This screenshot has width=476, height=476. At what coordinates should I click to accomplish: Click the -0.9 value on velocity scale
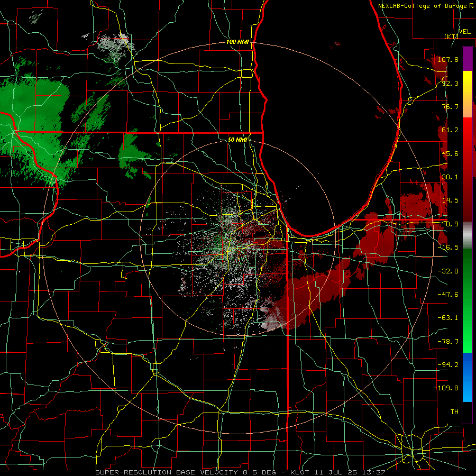450,224
